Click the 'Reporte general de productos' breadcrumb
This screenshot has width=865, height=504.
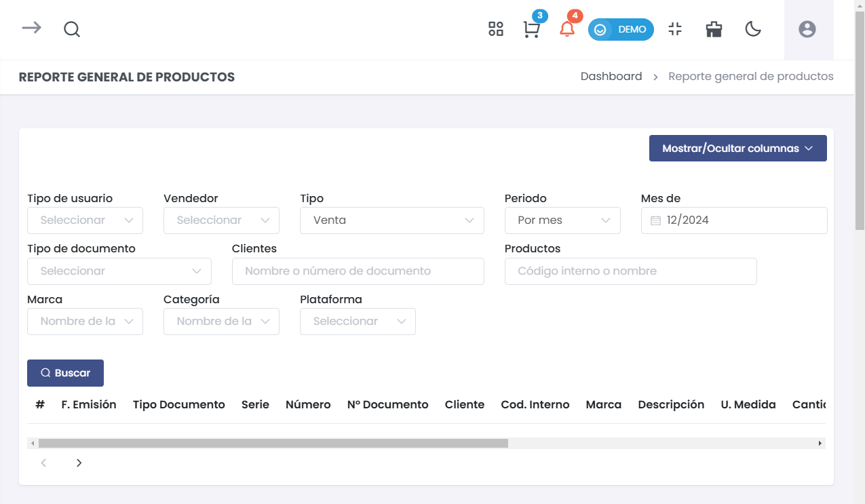751,77
